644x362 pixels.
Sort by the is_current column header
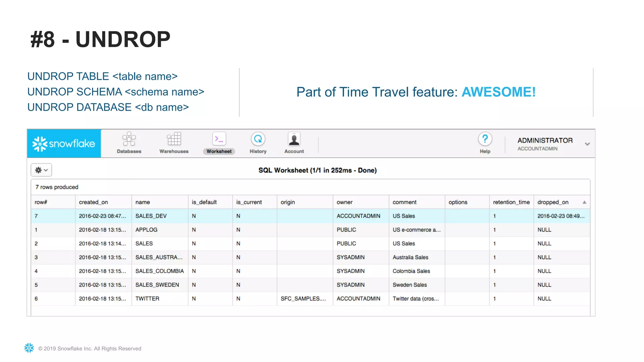[255, 202]
